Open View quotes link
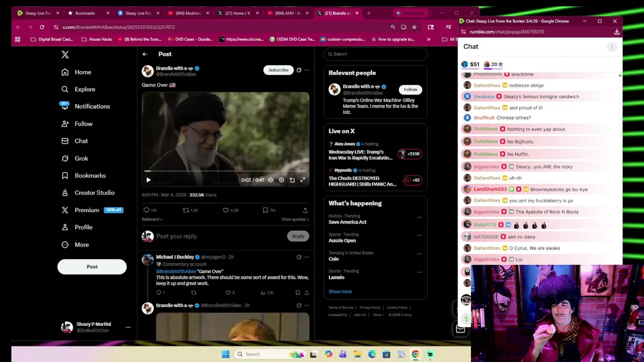The width and height of the screenshot is (644, 362). [x=295, y=219]
